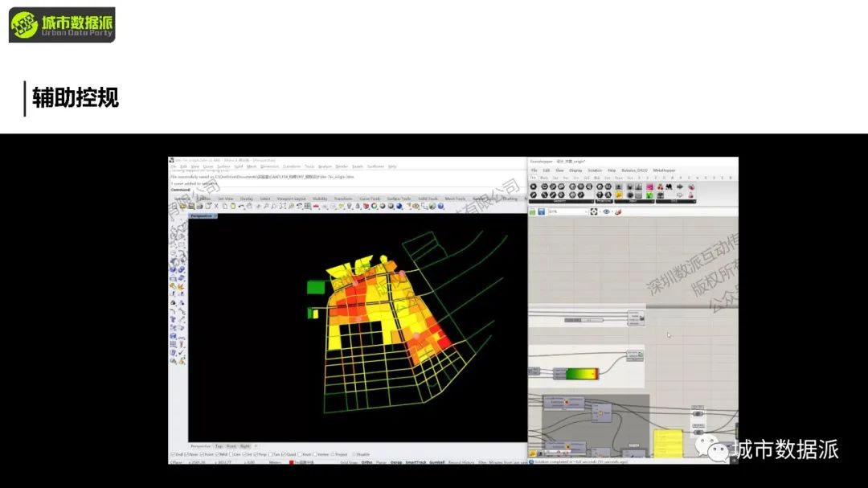Open Grasshopper's Display menu
This screenshot has width=868, height=488.
(575, 170)
